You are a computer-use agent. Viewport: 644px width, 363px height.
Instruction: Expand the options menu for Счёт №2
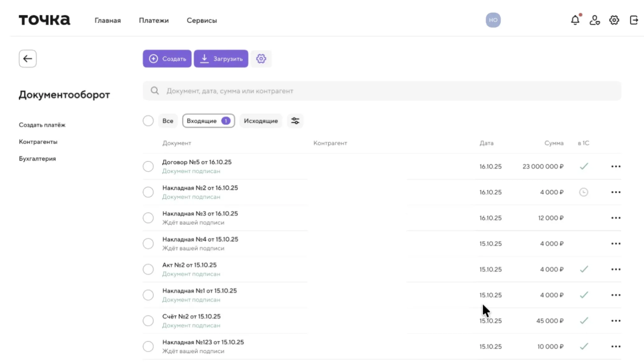point(616,321)
